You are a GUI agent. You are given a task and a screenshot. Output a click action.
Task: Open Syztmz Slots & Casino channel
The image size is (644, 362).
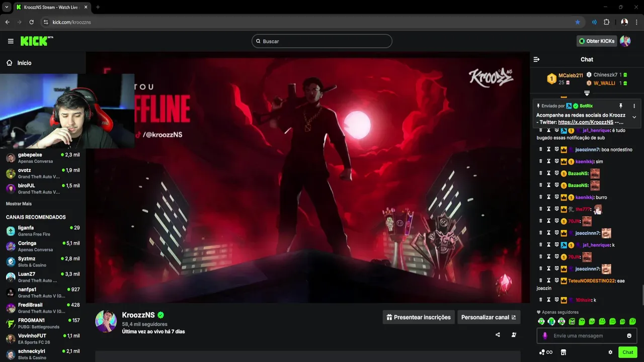43,262
